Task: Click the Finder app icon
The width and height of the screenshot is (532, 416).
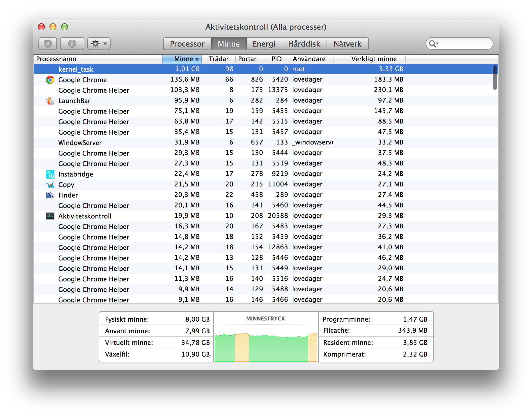Action: [50, 195]
